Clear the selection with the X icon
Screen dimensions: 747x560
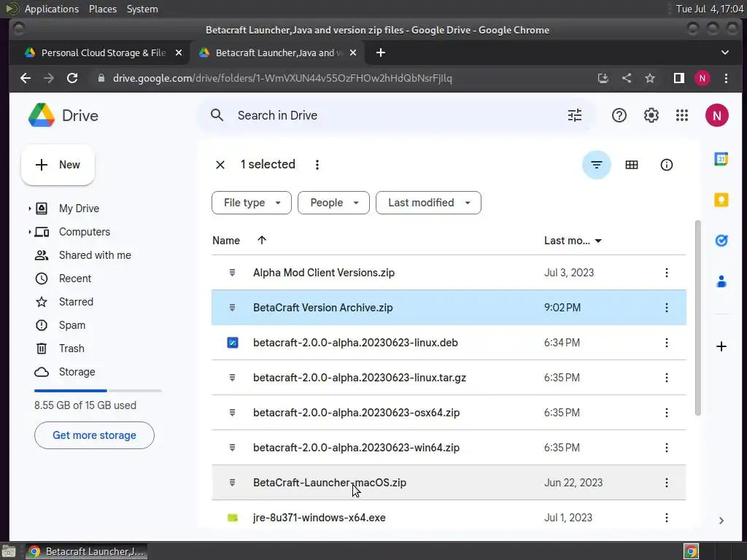click(220, 165)
